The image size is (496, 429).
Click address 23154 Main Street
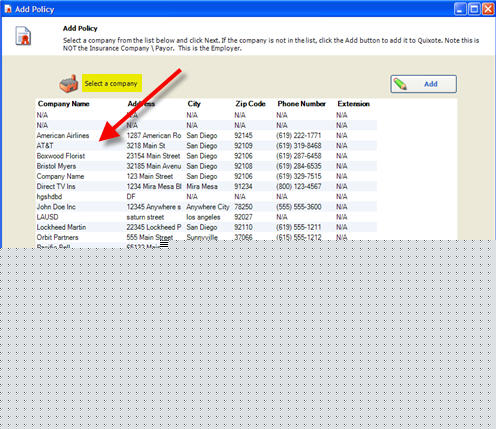(x=153, y=156)
